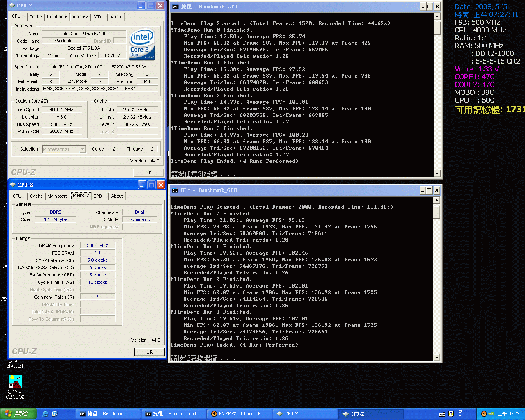
Task: Click the Channels # value Dual
Action: coord(139,212)
